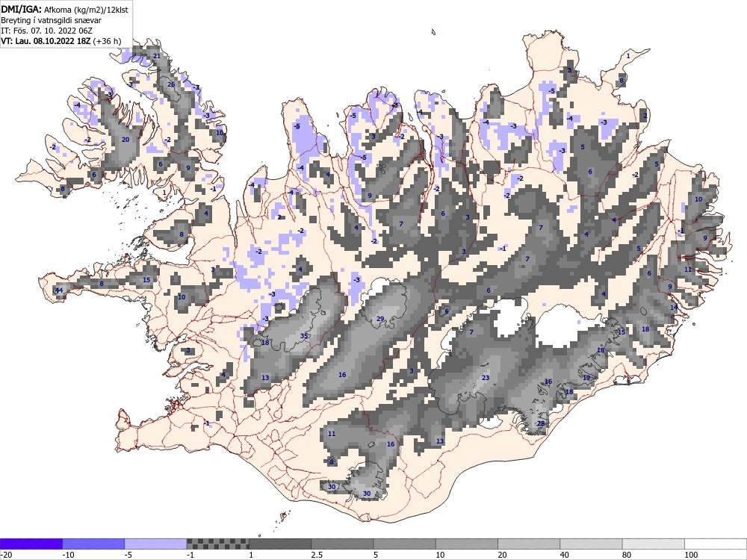
Task: Click the map value 35 on Langjökull
Action: click(x=304, y=336)
